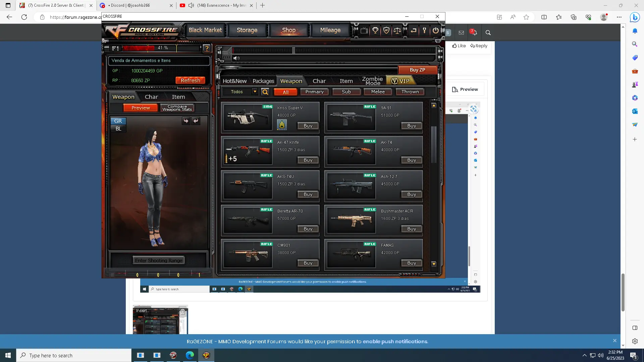Viewport: 644px width, 362px height.
Task: Toggle the Preview mode button
Action: 141,108
